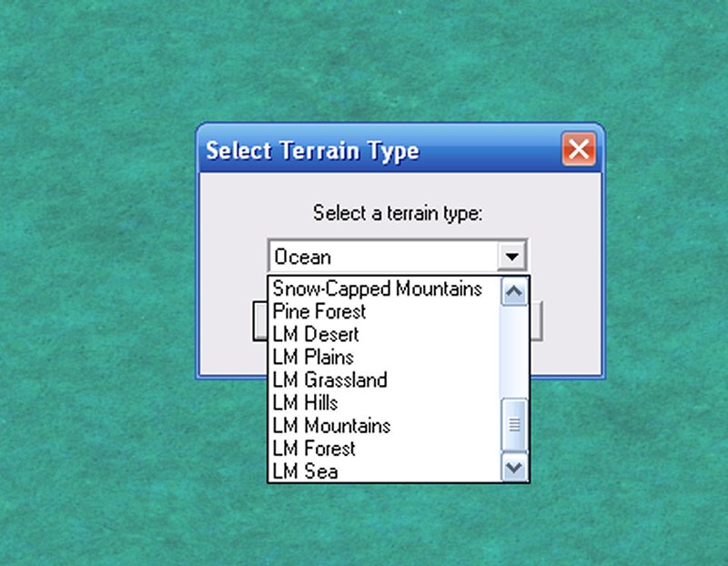
Task: Collapse the terrain type dropdown arrow
Action: pos(513,257)
